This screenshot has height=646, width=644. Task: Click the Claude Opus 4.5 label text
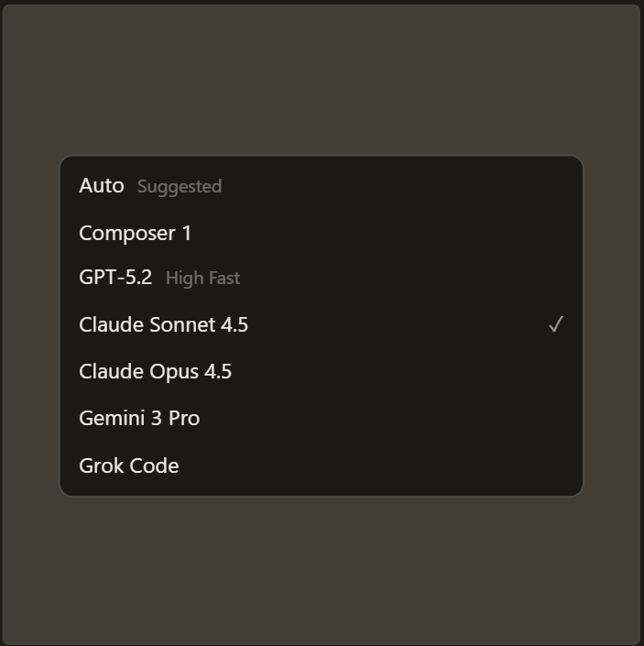point(155,371)
